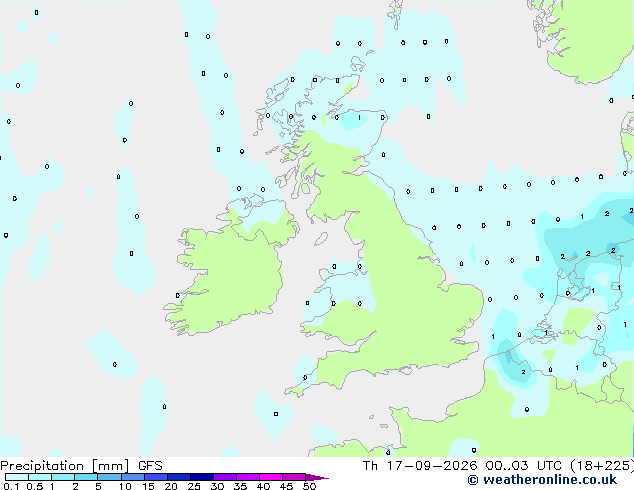634x490 pixels.
Task: Select the dark navy 25 mm legend swatch
Action: (202, 477)
